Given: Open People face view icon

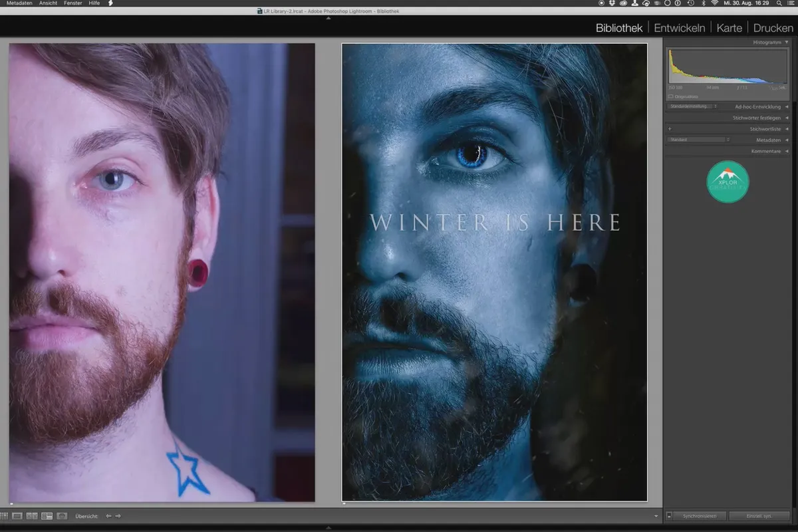Looking at the screenshot, I should [62, 515].
